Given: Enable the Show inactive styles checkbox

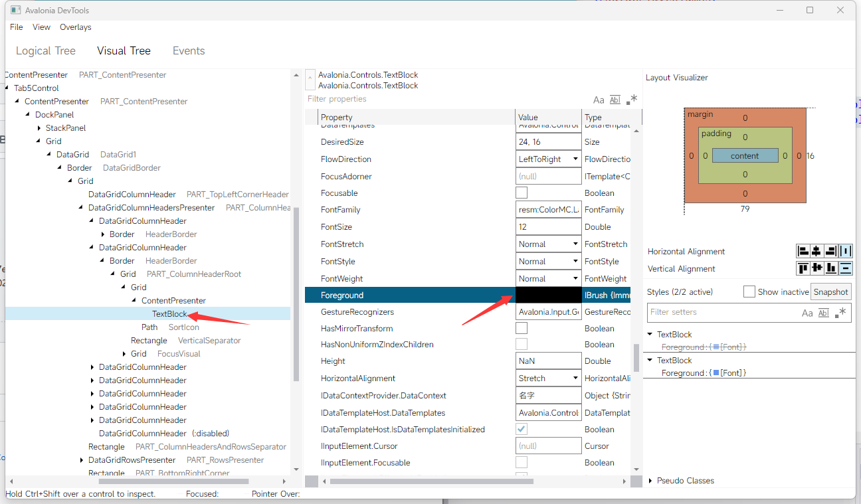Looking at the screenshot, I should click(x=749, y=291).
